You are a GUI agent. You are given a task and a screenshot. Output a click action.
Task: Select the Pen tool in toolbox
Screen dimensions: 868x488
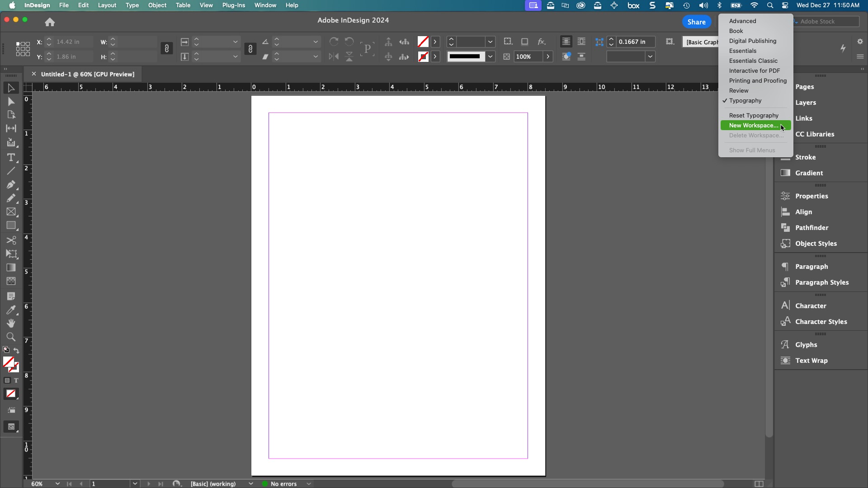11,185
